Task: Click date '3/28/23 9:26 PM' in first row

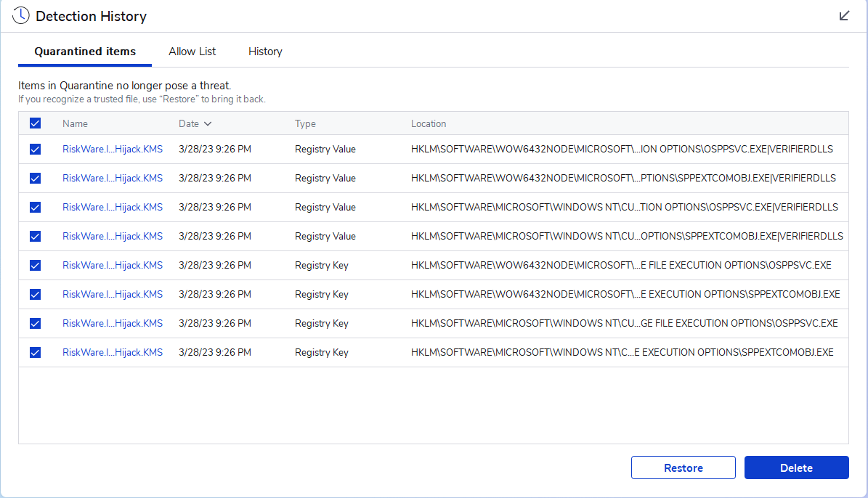Action: [x=215, y=150]
